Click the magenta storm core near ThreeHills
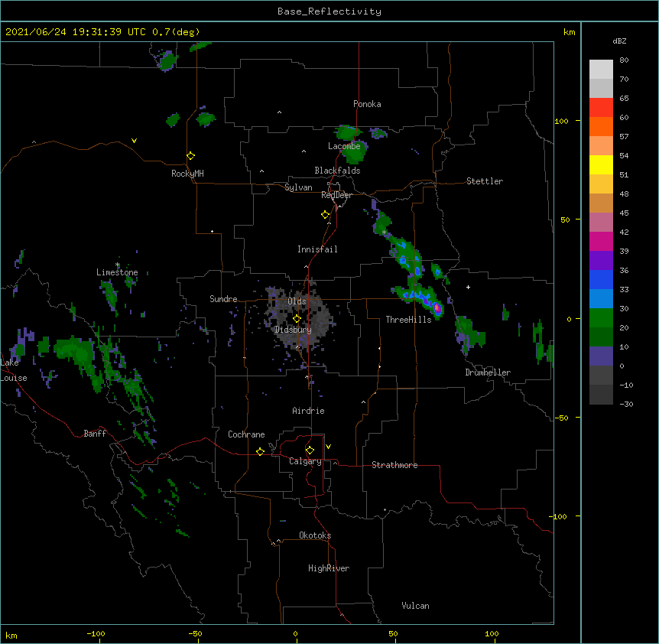This screenshot has width=659, height=644. [x=437, y=308]
